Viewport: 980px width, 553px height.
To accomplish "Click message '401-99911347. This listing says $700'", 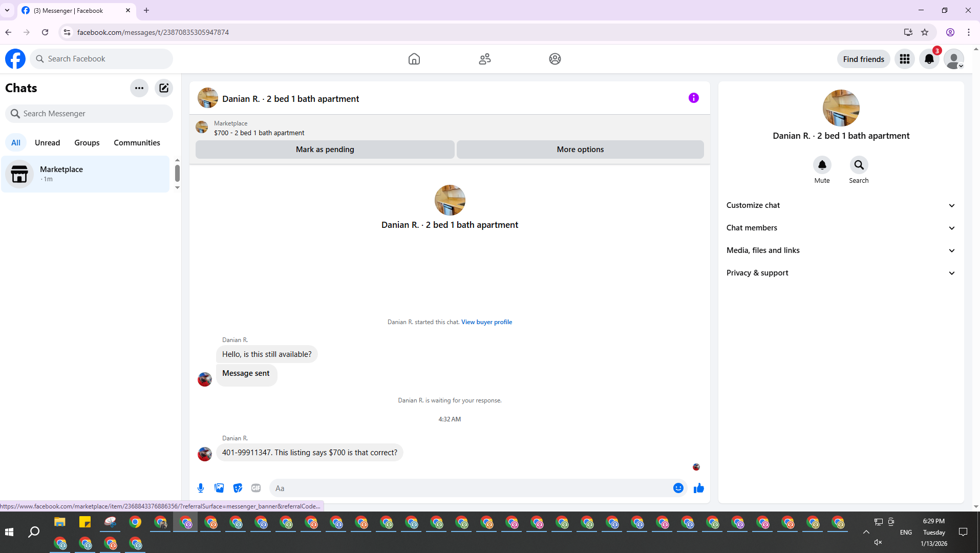I will (x=310, y=453).
